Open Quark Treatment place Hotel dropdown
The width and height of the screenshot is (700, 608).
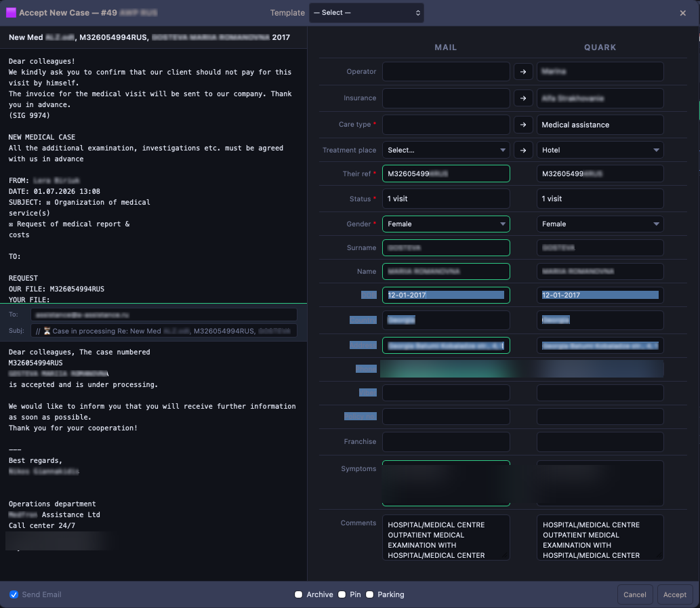[600, 150]
